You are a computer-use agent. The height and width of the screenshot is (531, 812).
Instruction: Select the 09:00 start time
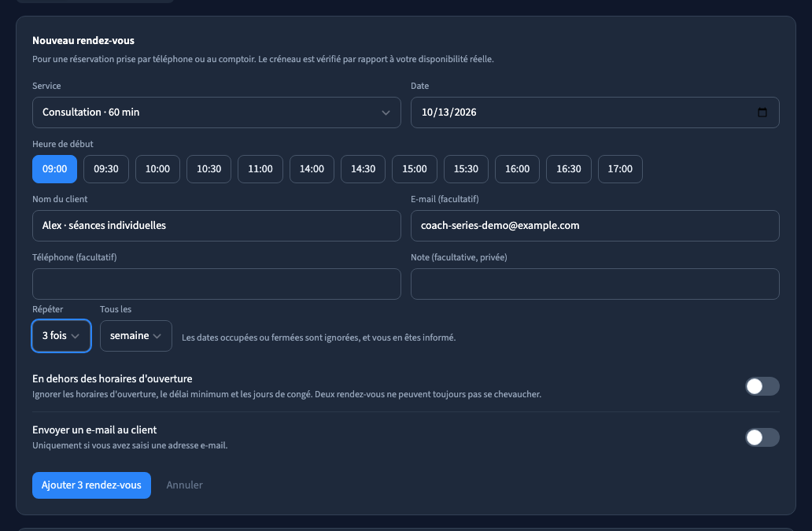pyautogui.click(x=54, y=169)
